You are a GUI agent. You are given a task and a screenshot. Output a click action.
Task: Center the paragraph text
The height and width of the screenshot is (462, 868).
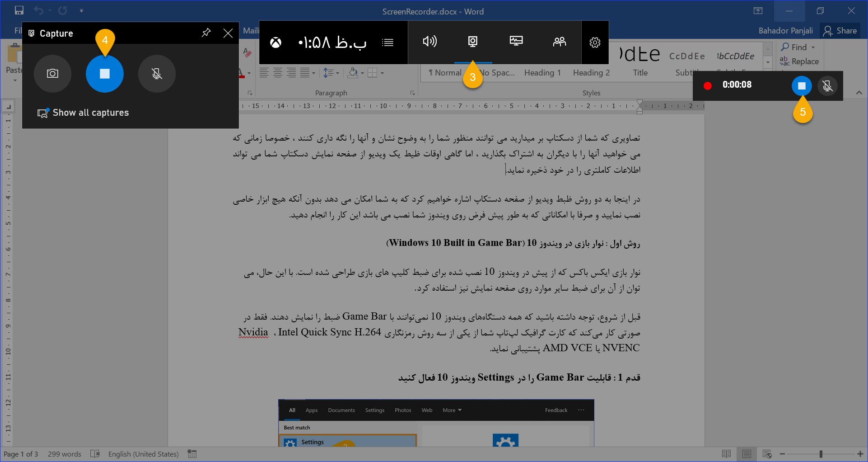278,73
